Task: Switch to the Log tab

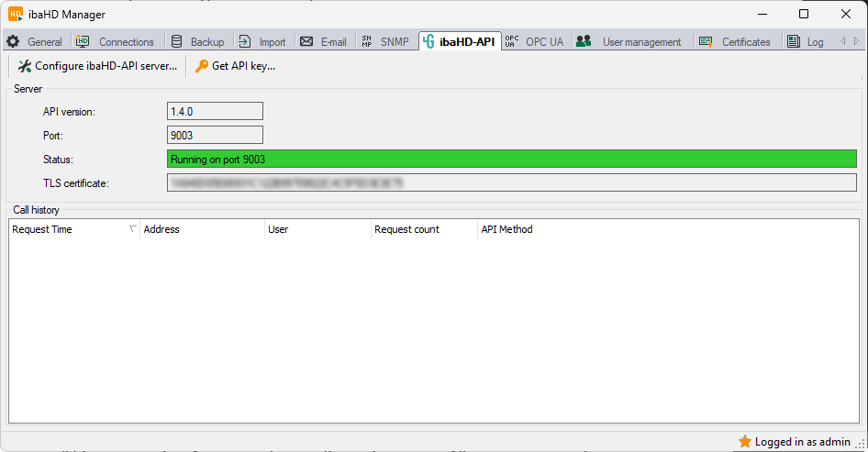Action: tap(806, 41)
